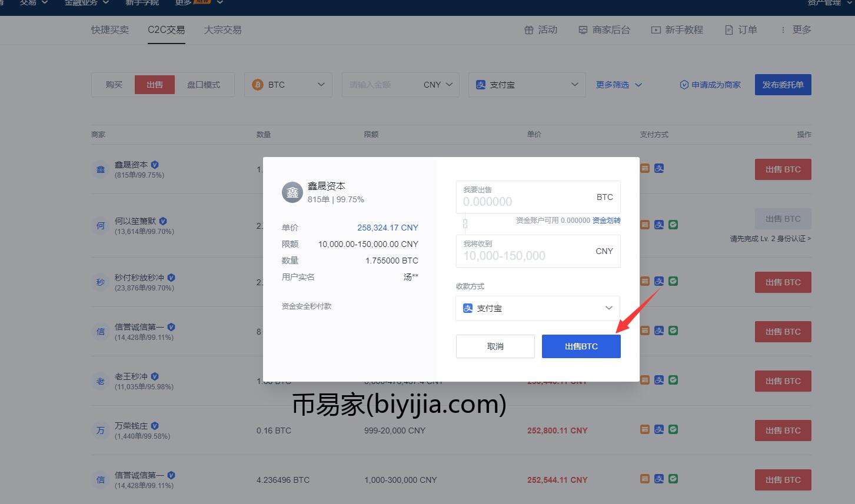Click the verified badge next to 万荣钱庄
Image resolution: width=855 pixels, height=504 pixels.
click(x=155, y=426)
